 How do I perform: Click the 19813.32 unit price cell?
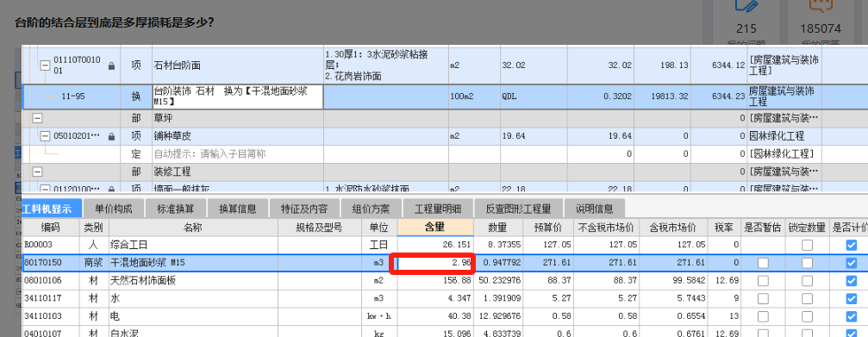662,97
